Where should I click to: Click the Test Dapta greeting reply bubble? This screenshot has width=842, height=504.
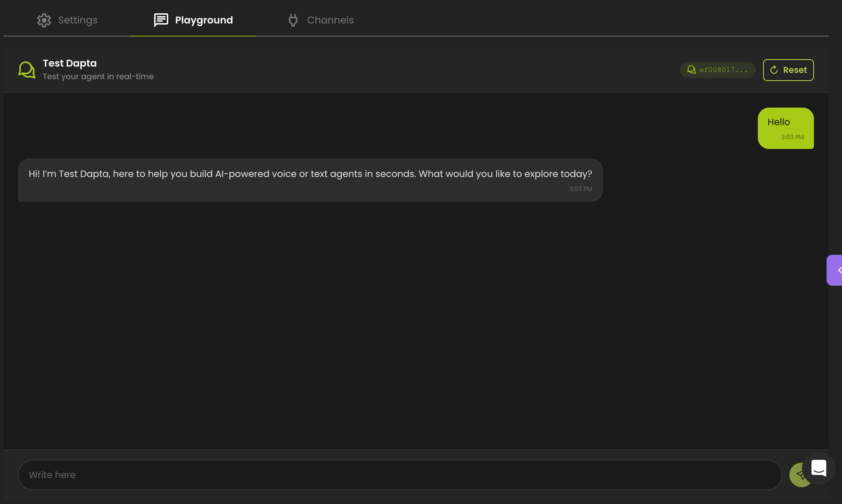(310, 180)
